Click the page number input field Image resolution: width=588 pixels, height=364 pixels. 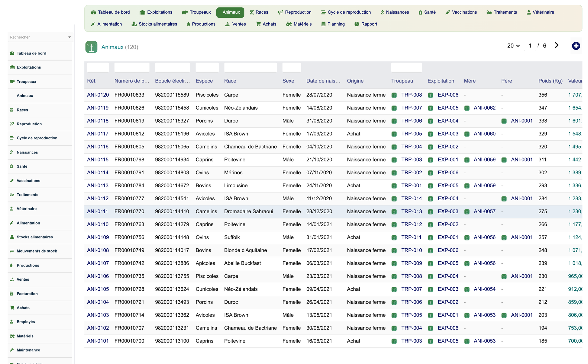[530, 46]
